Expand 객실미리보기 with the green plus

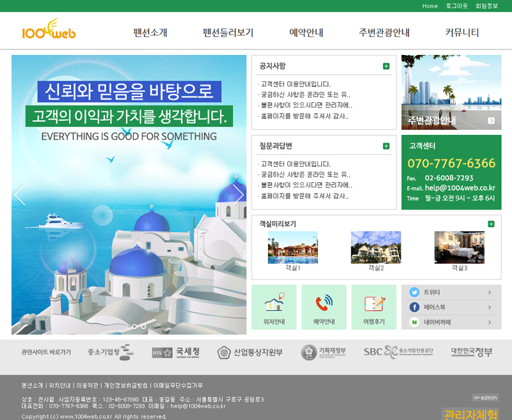491,224
